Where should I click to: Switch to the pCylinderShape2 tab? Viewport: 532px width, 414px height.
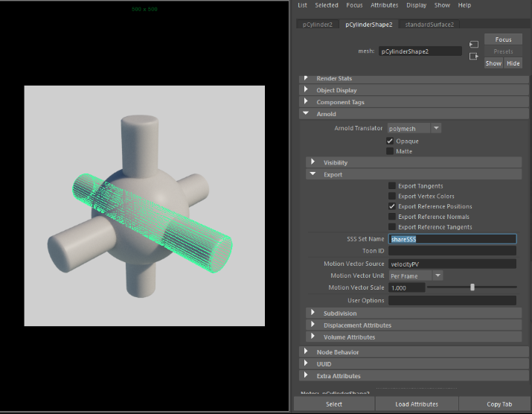coord(369,25)
